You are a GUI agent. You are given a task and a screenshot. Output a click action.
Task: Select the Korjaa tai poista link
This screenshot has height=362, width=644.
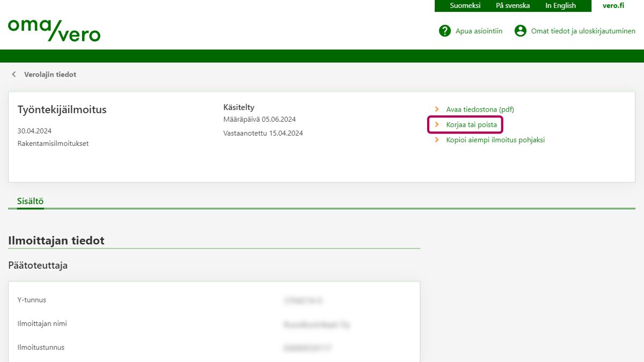471,125
